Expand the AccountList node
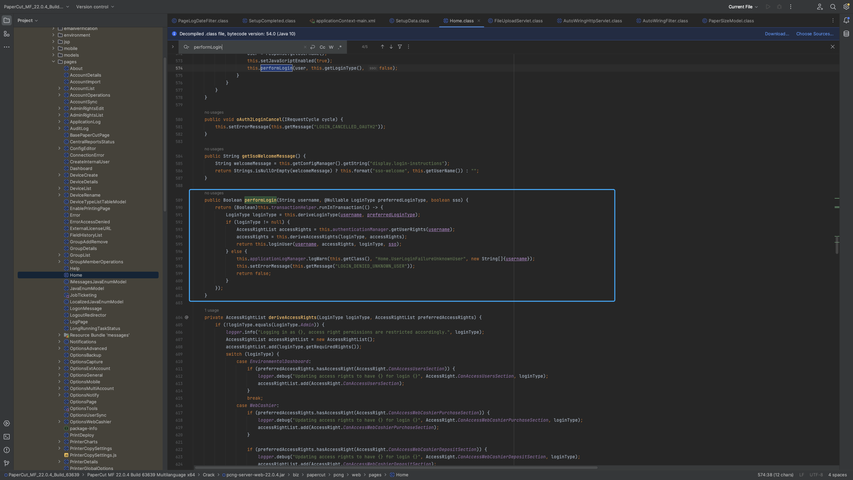The image size is (853, 480). (59, 88)
